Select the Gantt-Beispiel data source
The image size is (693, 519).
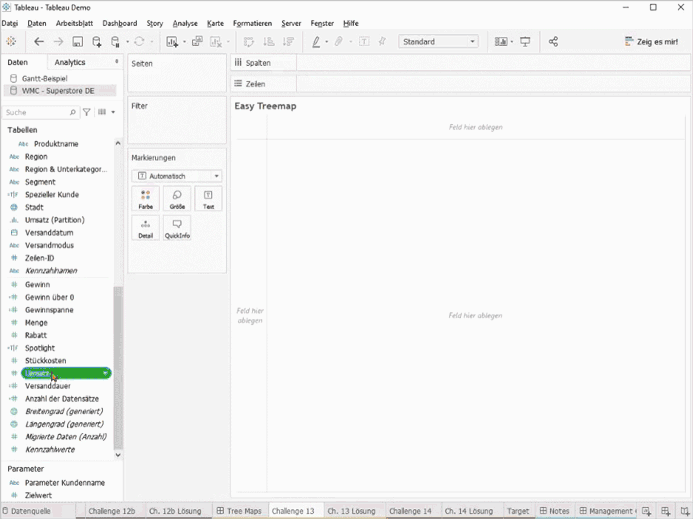[45, 78]
